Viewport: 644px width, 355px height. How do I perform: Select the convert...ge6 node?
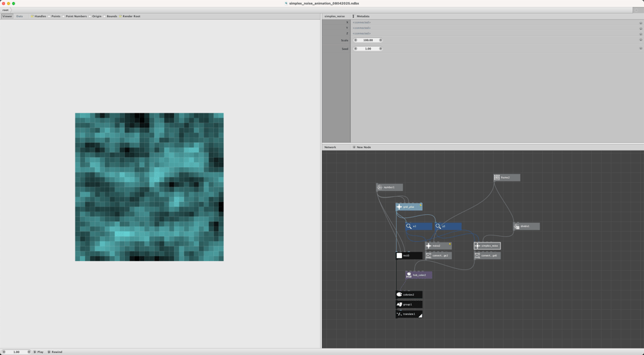tap(488, 255)
